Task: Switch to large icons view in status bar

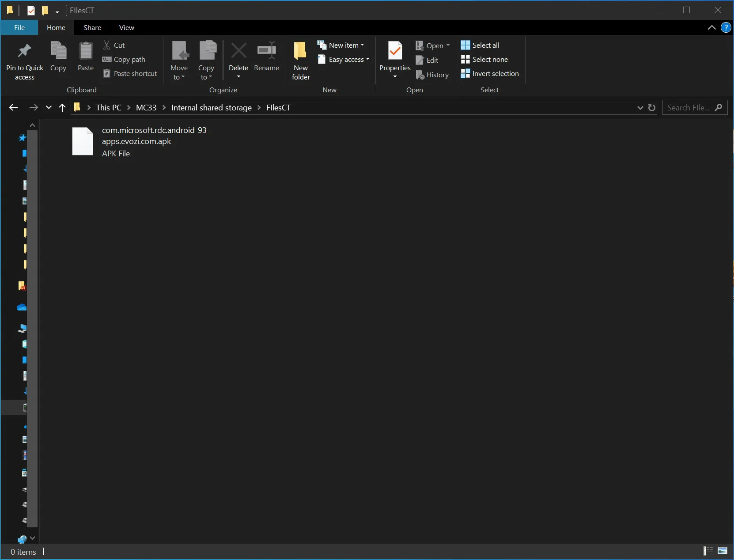Action: pyautogui.click(x=723, y=551)
